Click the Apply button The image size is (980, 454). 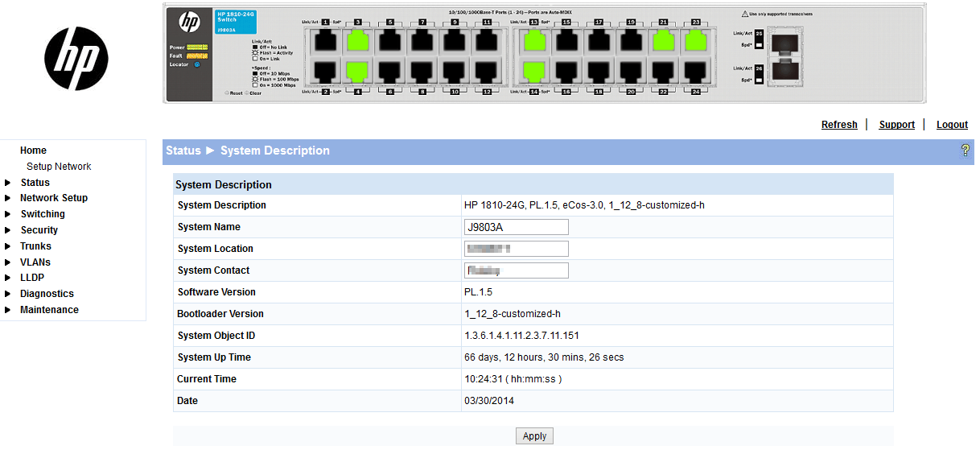[534, 436]
